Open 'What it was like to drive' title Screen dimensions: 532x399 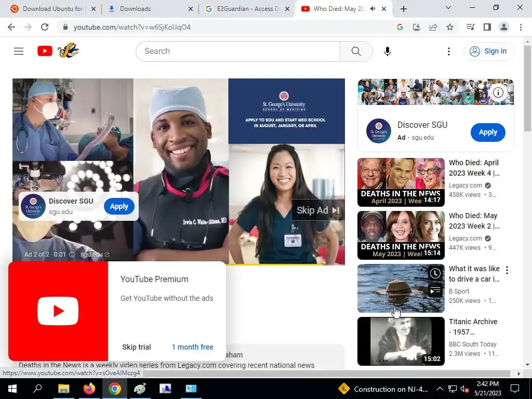coord(474,274)
